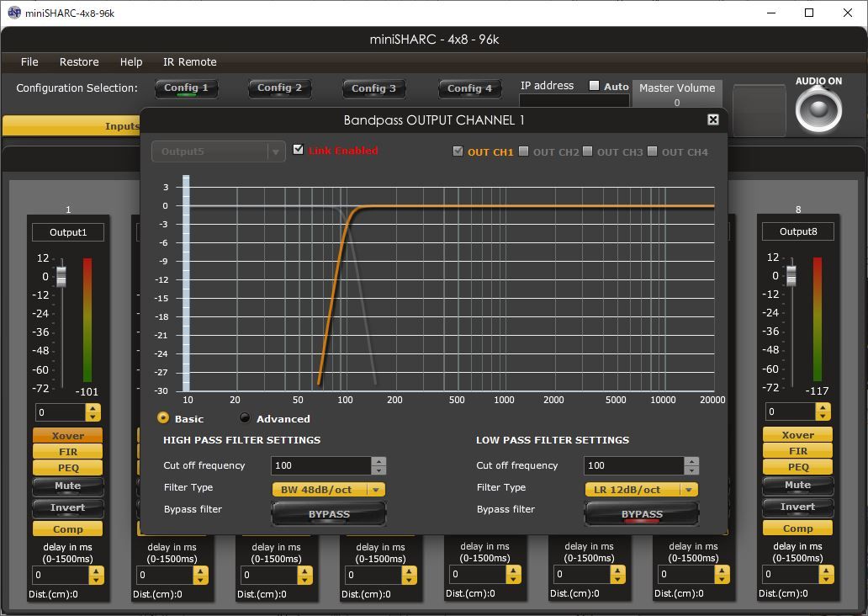This screenshot has height=616, width=868.
Task: Increase low pass cut off frequency spinner
Action: (x=691, y=461)
